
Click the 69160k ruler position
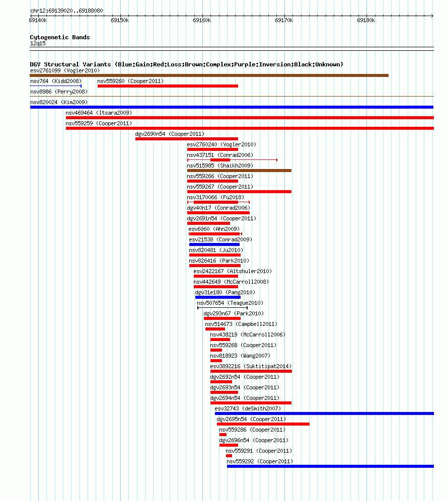(202, 20)
